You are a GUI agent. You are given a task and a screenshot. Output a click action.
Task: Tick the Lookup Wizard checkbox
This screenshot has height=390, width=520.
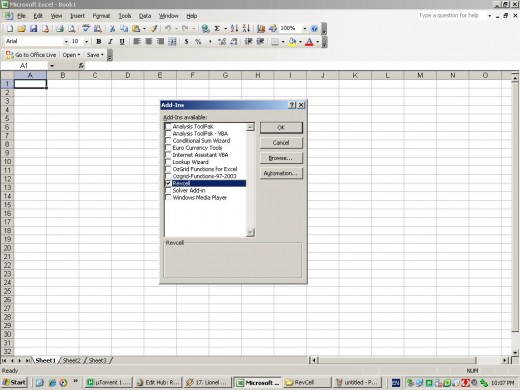click(168, 162)
